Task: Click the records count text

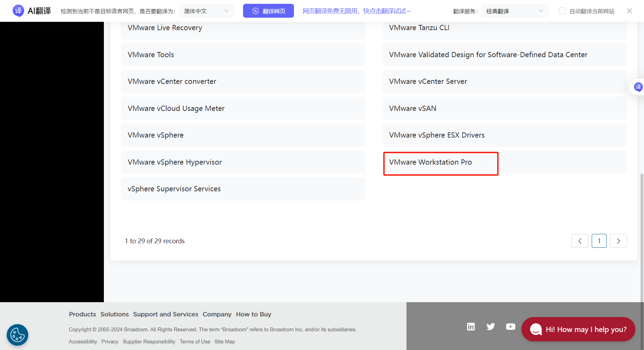Action: (x=155, y=241)
